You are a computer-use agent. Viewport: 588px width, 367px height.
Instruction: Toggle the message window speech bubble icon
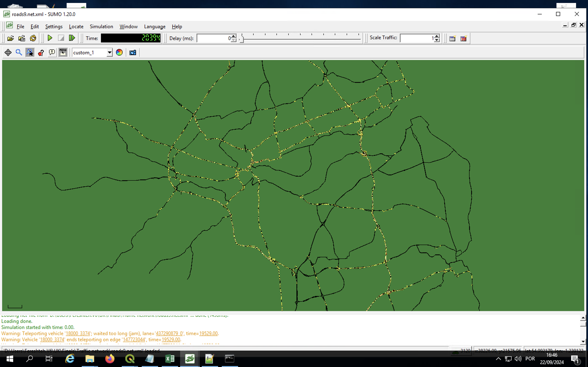point(52,52)
